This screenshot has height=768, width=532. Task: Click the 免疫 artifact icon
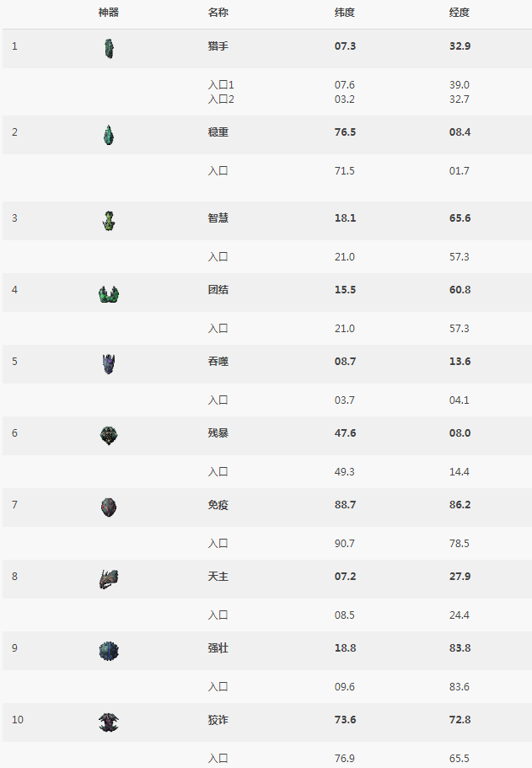point(108,507)
